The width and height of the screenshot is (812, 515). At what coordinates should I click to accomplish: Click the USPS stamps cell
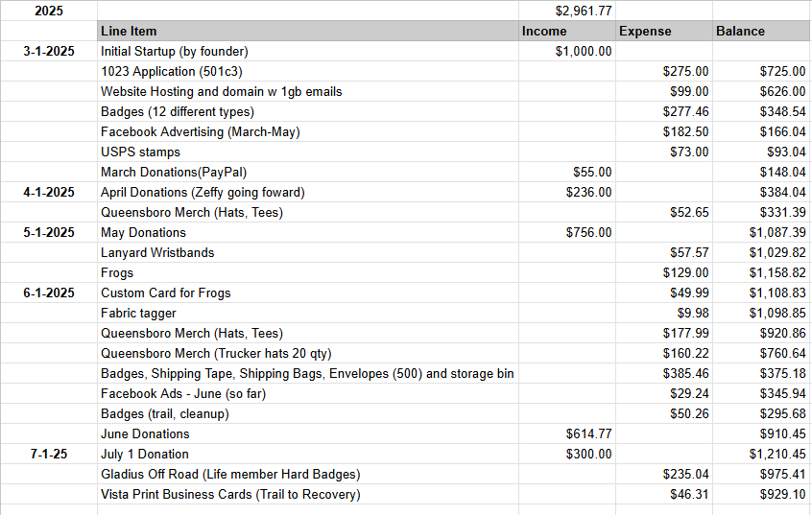(307, 152)
